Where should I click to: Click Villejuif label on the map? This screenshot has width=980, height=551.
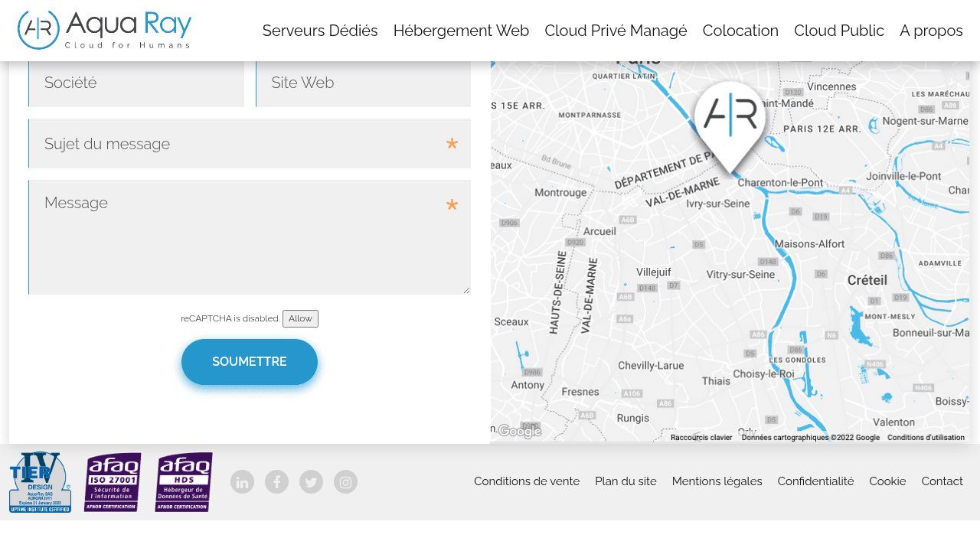coord(654,272)
